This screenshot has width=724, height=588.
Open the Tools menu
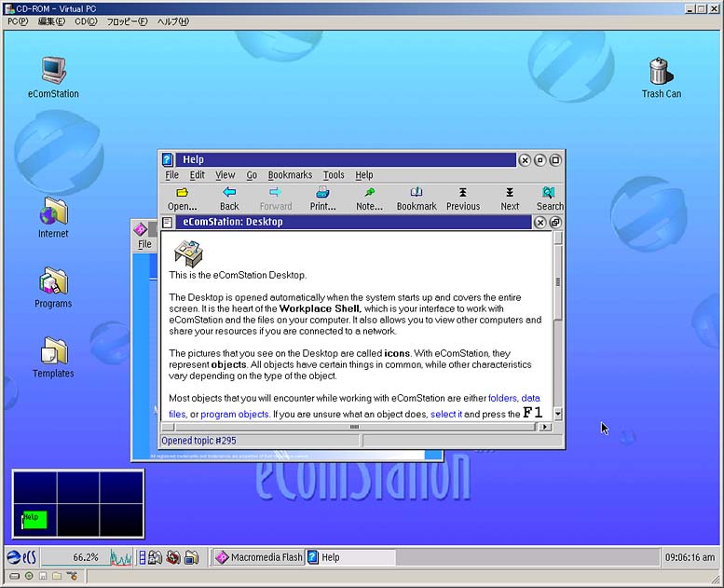334,175
